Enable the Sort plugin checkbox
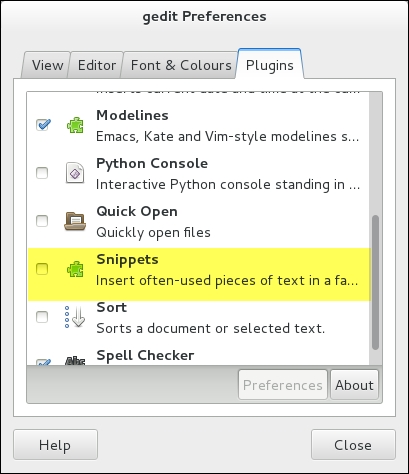Viewport: 409px width, 474px height. point(42,317)
